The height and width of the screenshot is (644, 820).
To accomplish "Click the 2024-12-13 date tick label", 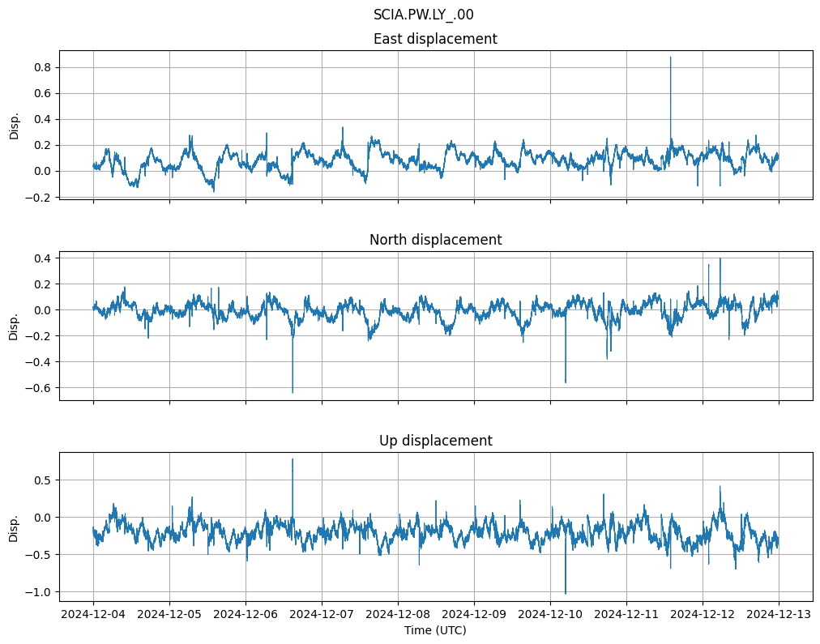I will pos(779,615).
